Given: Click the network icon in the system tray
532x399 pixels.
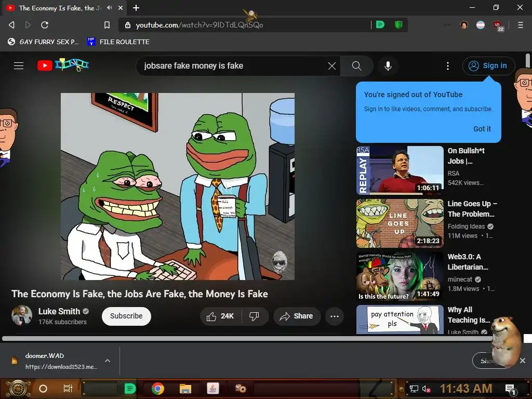Looking at the screenshot, I should pyautogui.click(x=414, y=389).
